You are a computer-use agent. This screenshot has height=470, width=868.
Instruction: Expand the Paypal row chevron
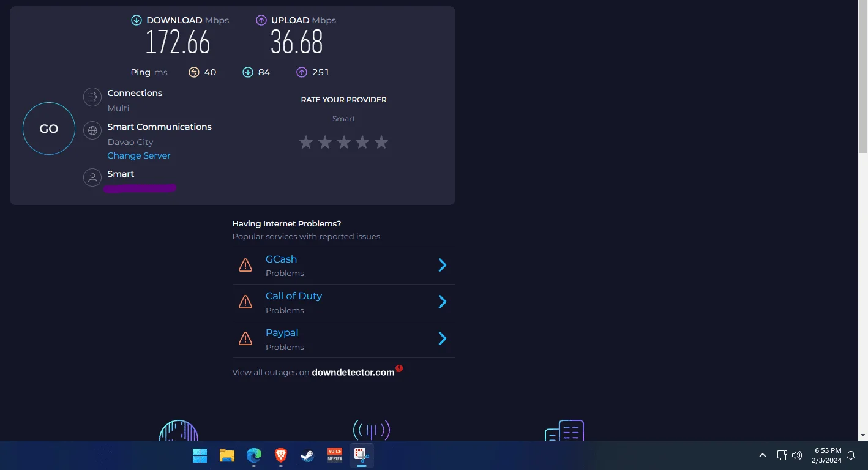click(x=443, y=338)
